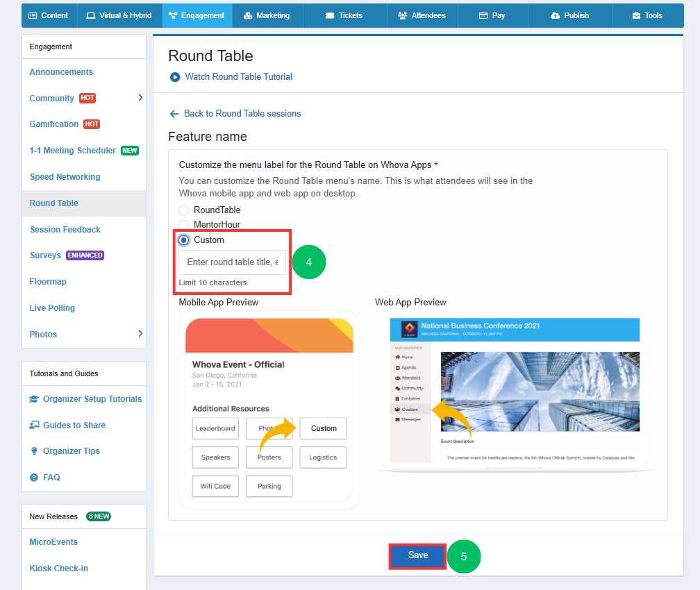Switch to the Tickets tab
The image size is (700, 590).
click(x=344, y=16)
